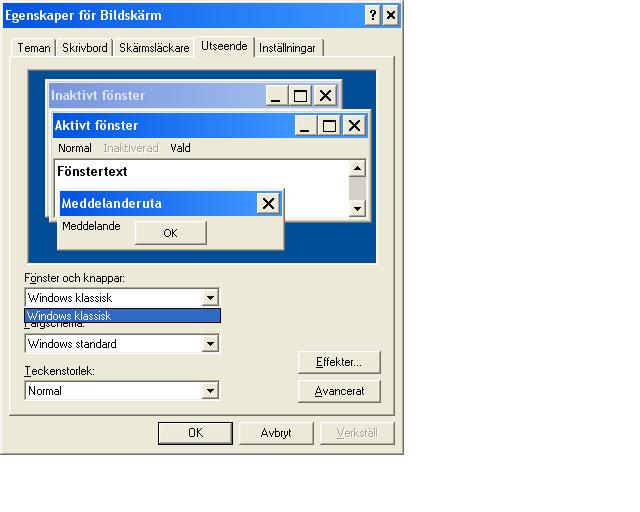This screenshot has height=512, width=640.
Task: Open the Effekter... dialog button
Action: coord(339,362)
